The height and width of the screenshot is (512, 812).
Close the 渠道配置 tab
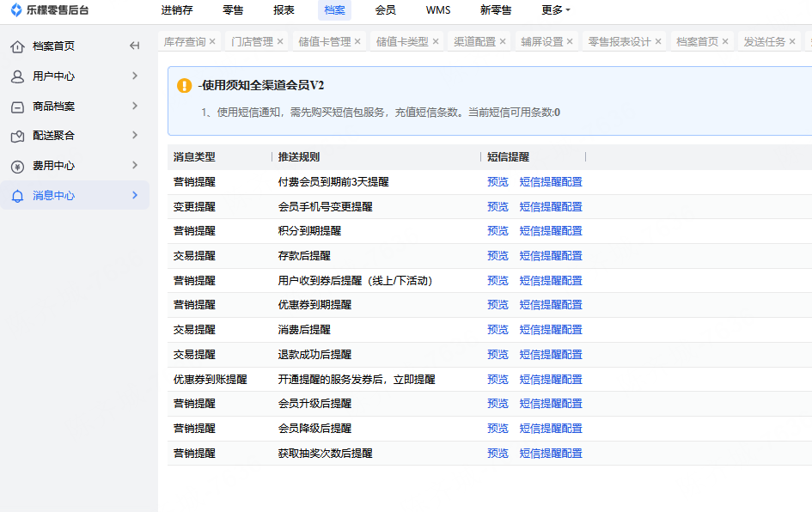503,41
